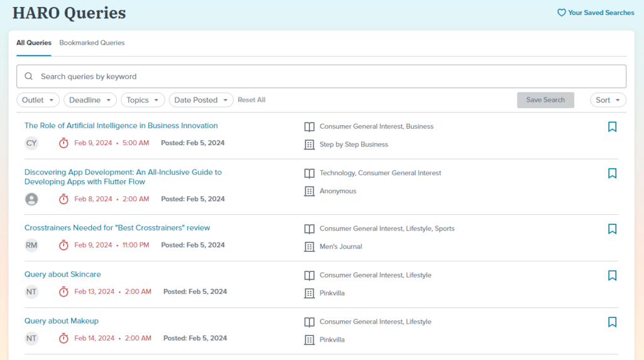Open the Deadline filter dropdown
This screenshot has width=644, height=360.
coord(90,100)
